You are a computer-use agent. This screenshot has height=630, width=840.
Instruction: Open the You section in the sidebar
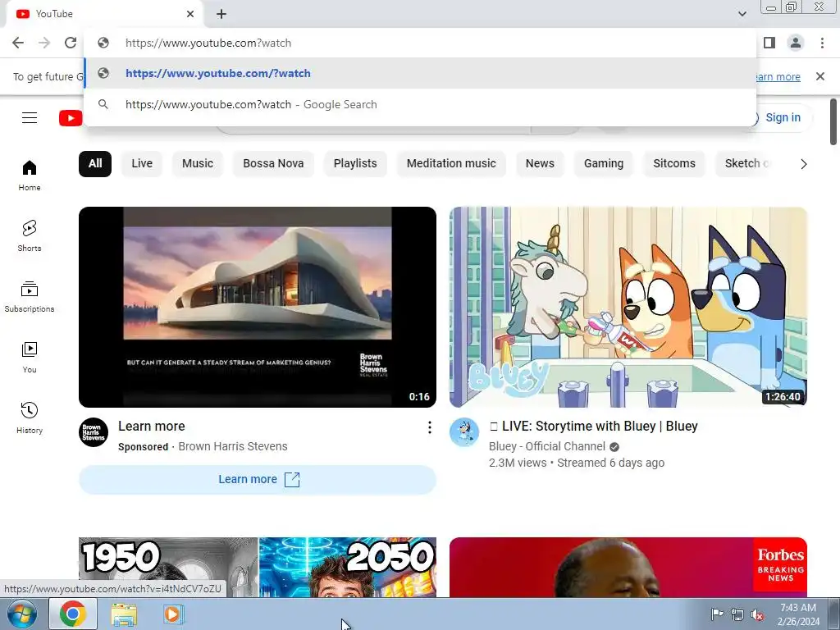(x=30, y=358)
